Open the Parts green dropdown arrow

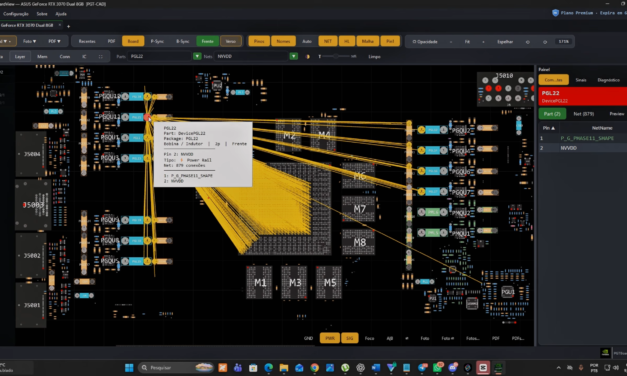coord(197,56)
